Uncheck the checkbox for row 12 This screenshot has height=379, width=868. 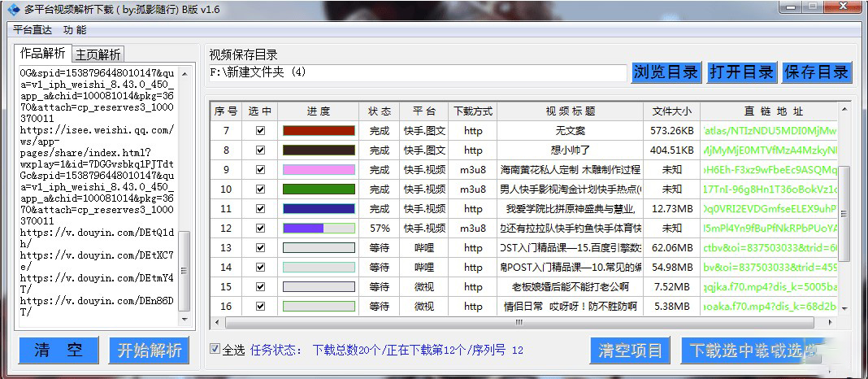[x=260, y=228]
